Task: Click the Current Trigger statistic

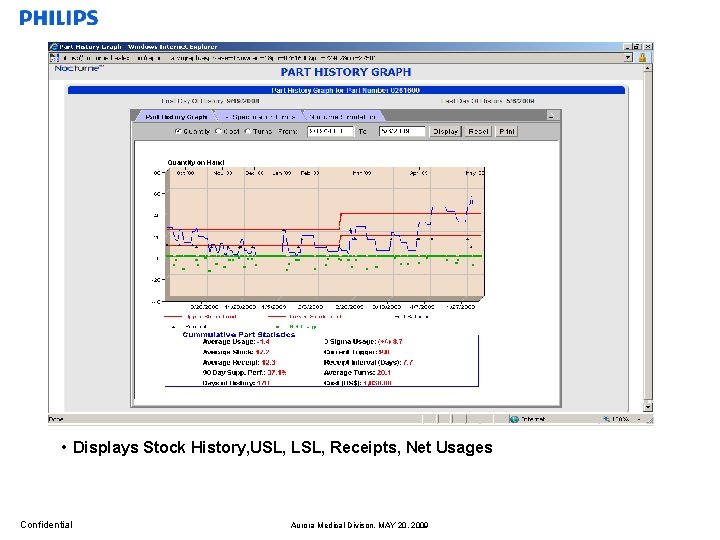Action: (357, 352)
